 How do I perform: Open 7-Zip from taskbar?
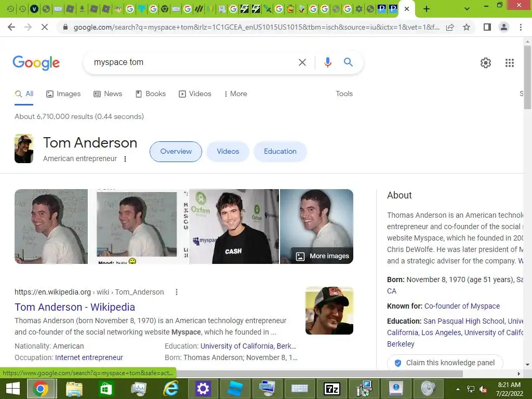click(332, 389)
